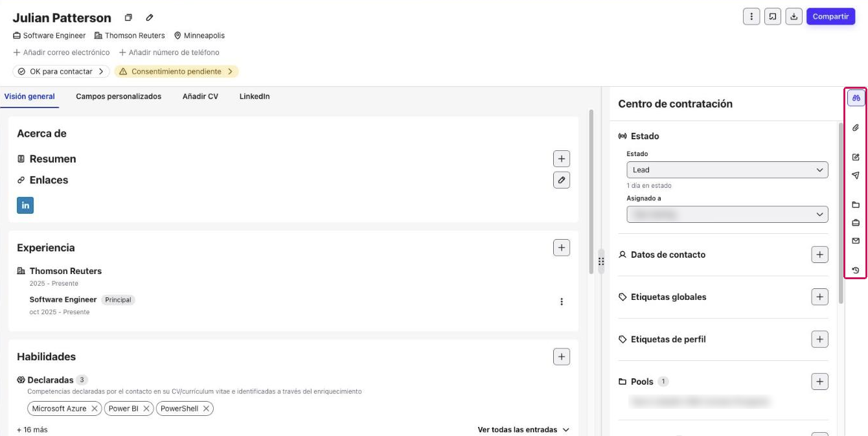
Task: Open the notes pencil sidebar icon
Action: click(x=856, y=157)
